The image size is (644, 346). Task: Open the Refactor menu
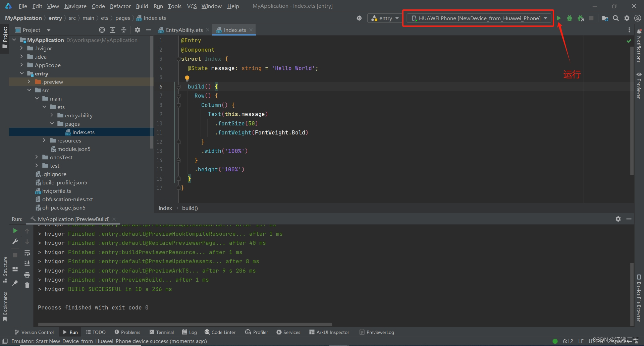tap(120, 6)
